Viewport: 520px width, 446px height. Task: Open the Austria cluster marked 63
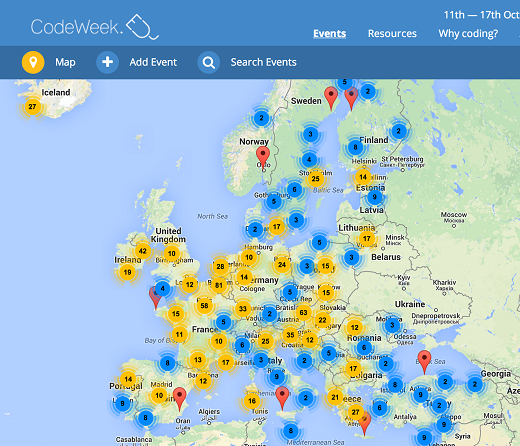pyautogui.click(x=303, y=312)
